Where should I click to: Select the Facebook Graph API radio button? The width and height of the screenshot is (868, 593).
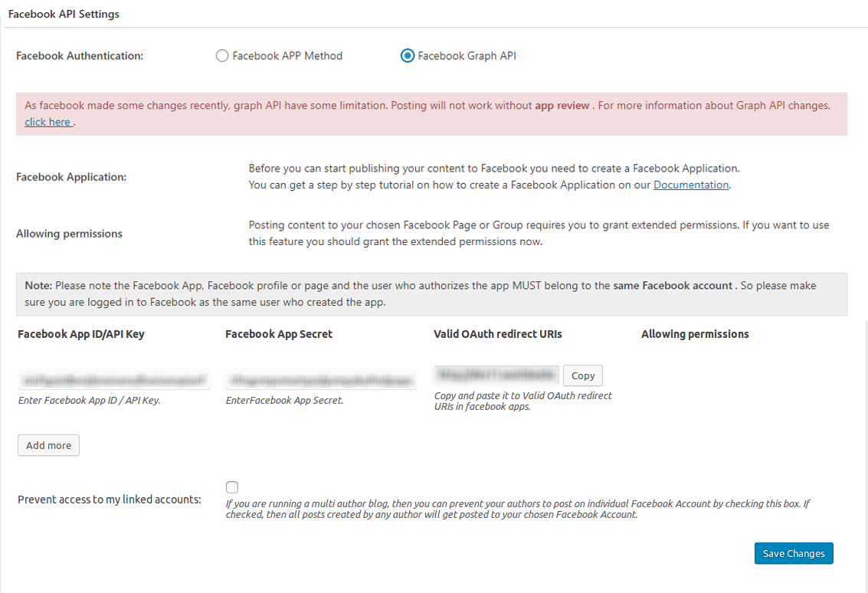pos(408,56)
